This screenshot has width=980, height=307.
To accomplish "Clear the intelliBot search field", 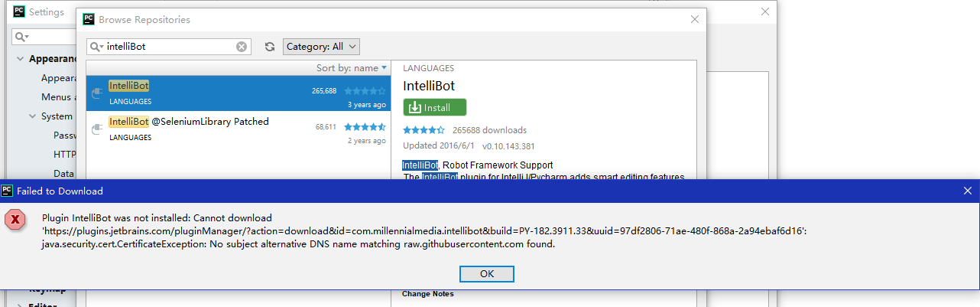I will (x=242, y=47).
